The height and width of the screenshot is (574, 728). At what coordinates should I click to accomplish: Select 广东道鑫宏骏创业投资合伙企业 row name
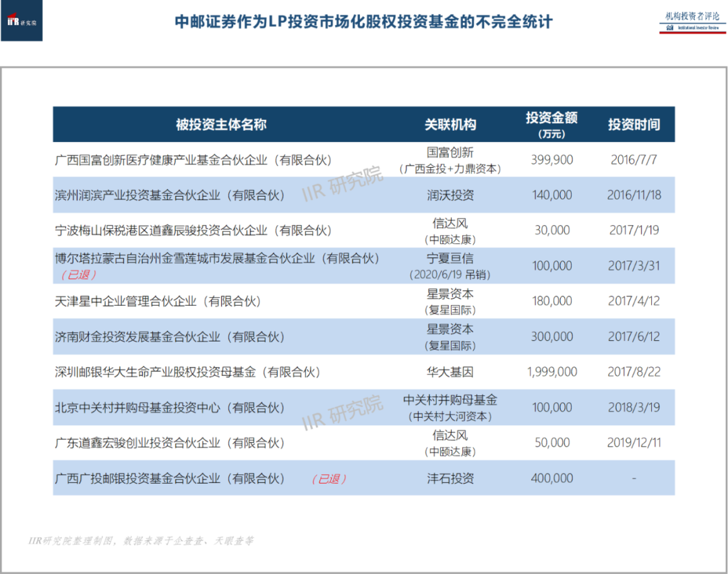(x=169, y=443)
